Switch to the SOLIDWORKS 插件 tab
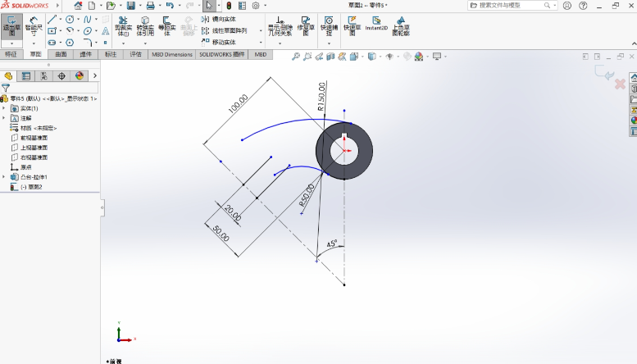 pos(222,54)
